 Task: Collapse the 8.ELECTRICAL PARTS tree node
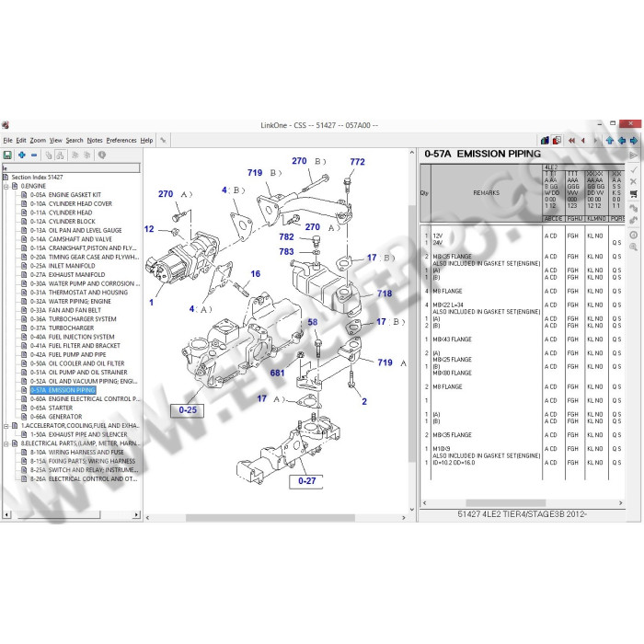click(6, 443)
